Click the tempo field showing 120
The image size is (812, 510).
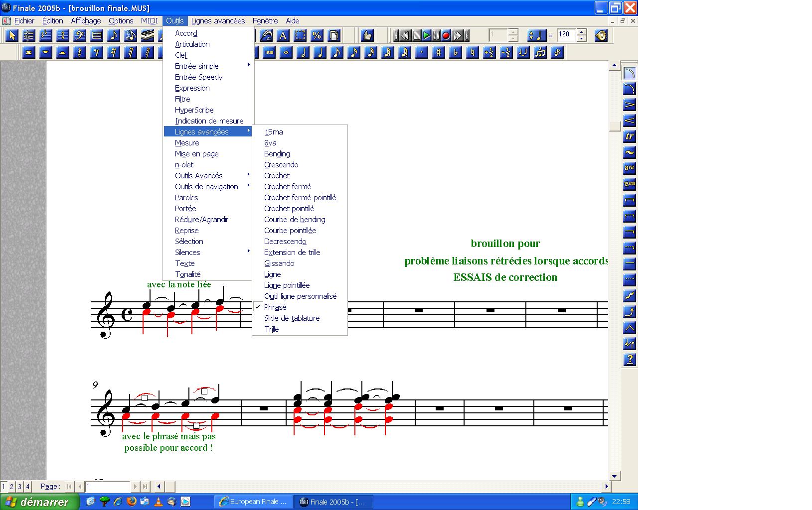pyautogui.click(x=566, y=35)
